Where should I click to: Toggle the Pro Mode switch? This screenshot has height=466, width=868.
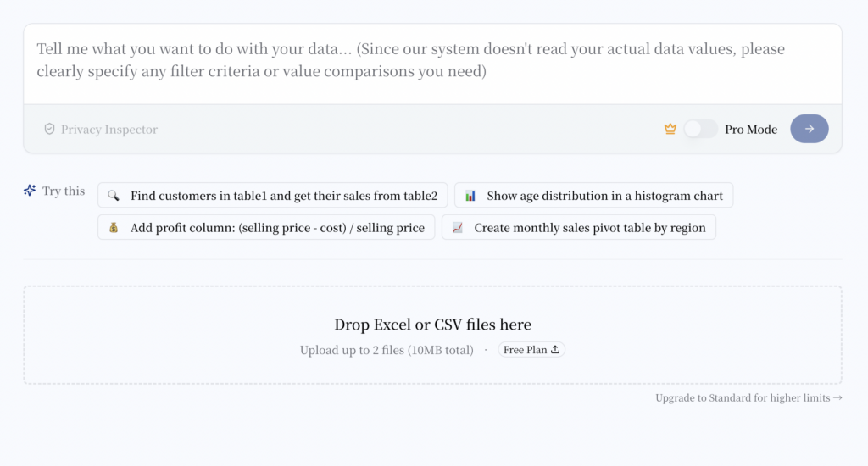point(700,129)
